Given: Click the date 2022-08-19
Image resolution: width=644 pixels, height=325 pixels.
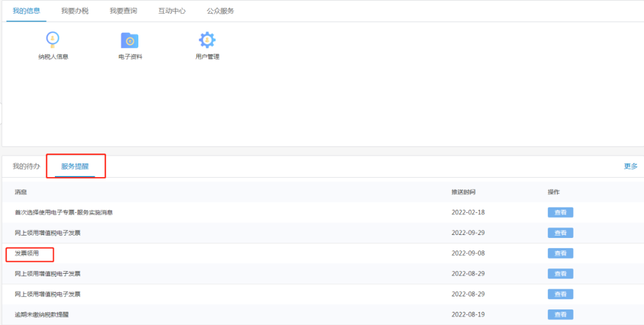Looking at the screenshot, I should pyautogui.click(x=468, y=315).
